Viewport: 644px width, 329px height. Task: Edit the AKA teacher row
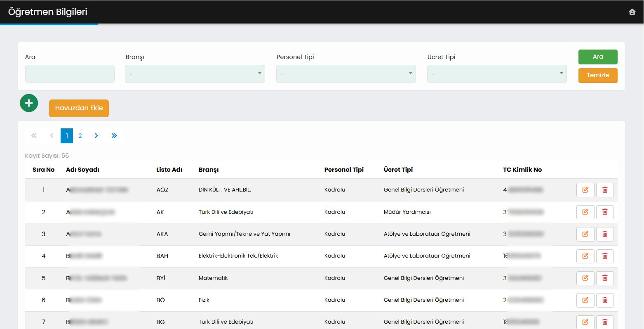pyautogui.click(x=585, y=234)
